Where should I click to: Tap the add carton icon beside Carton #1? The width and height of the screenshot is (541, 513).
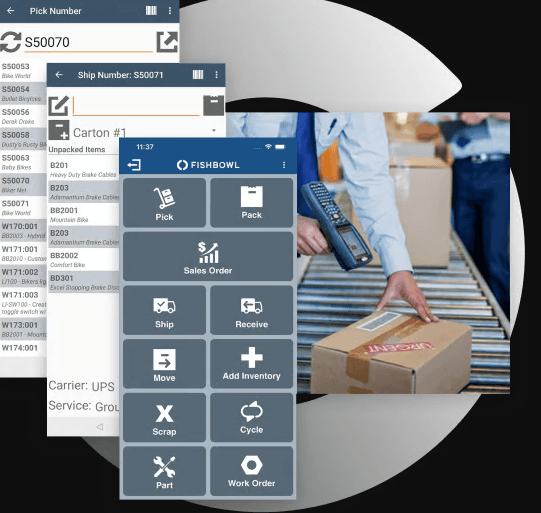(59, 130)
